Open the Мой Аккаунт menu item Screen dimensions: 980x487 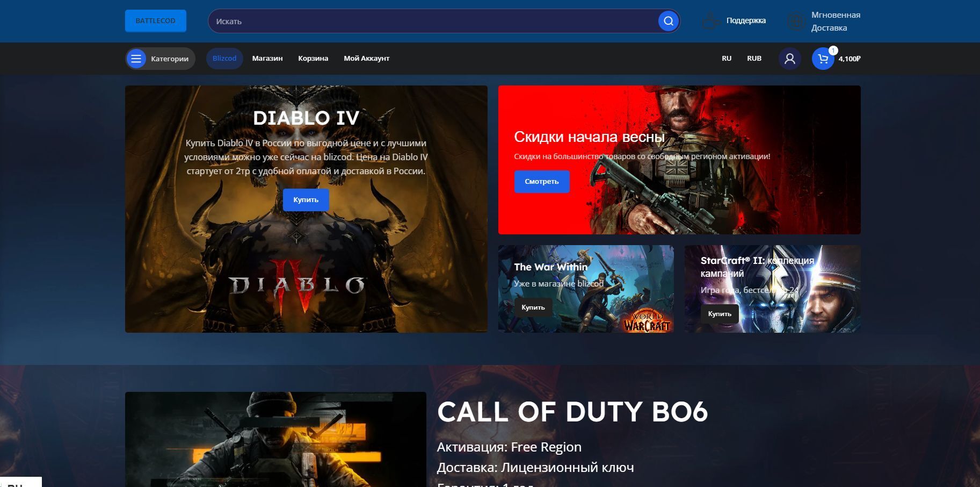point(367,58)
